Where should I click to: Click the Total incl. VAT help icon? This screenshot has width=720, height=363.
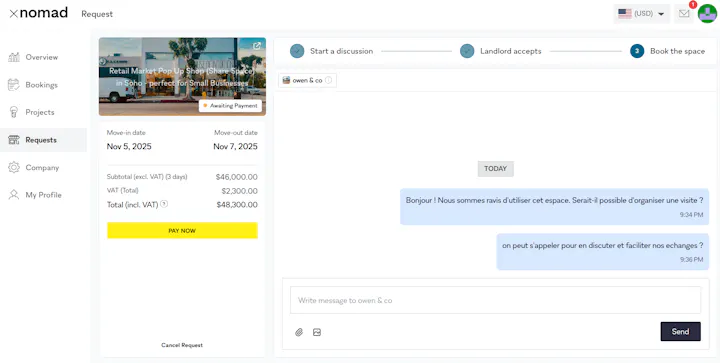(x=164, y=204)
